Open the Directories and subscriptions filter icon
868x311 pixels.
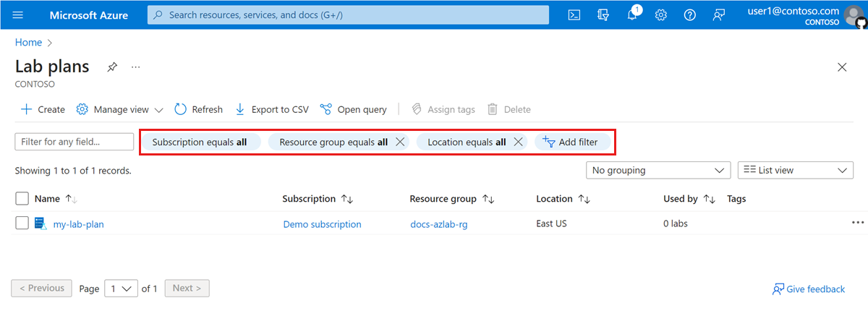pos(603,15)
